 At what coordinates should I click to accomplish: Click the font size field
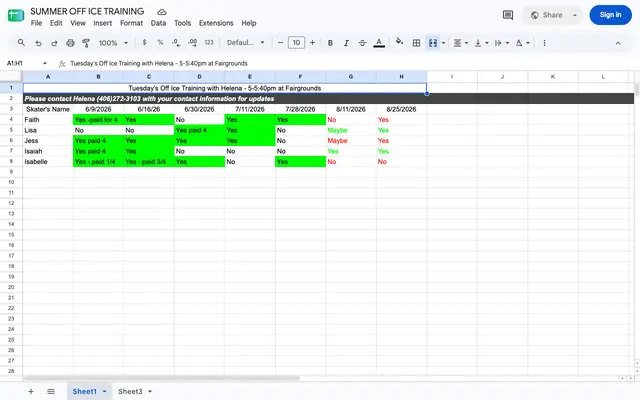click(x=296, y=42)
